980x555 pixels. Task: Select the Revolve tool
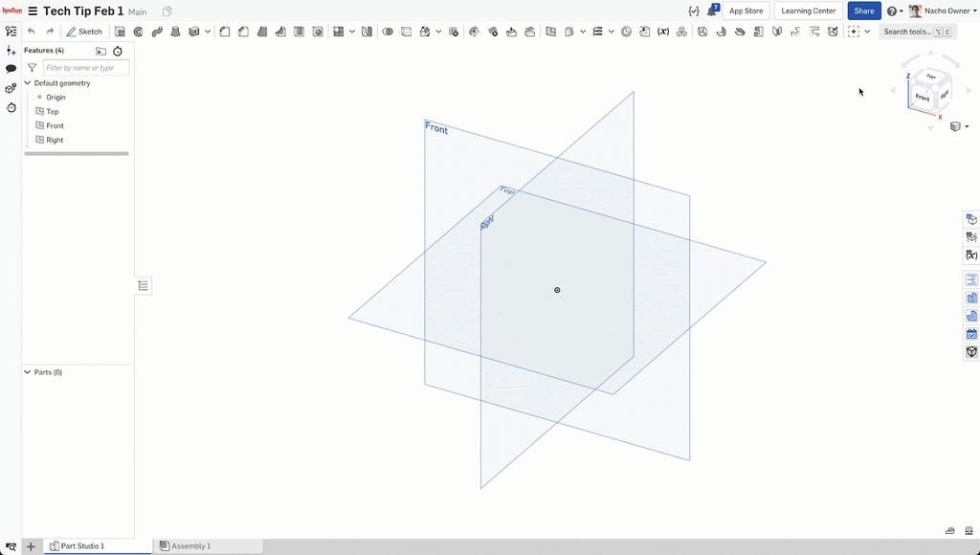point(138,31)
